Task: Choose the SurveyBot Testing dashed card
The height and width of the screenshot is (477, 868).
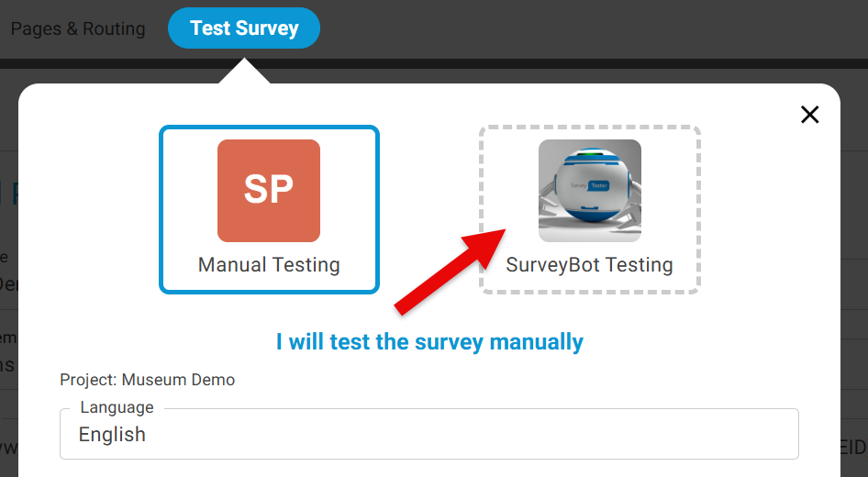Action: (x=589, y=209)
